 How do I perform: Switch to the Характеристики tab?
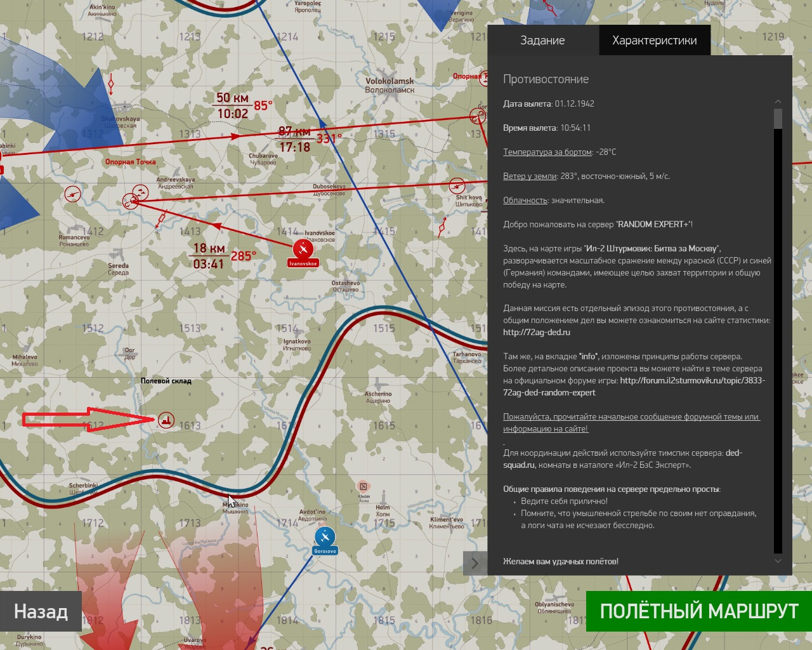coord(655,40)
